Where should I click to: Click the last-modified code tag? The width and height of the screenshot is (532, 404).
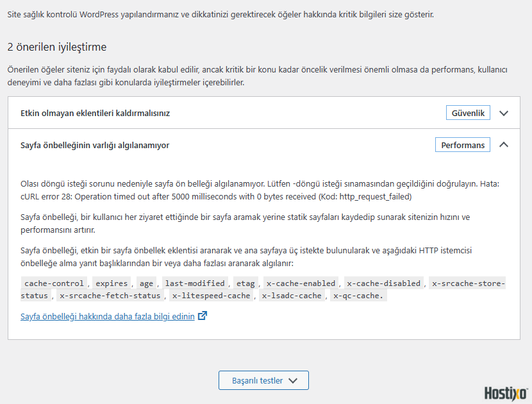(195, 283)
